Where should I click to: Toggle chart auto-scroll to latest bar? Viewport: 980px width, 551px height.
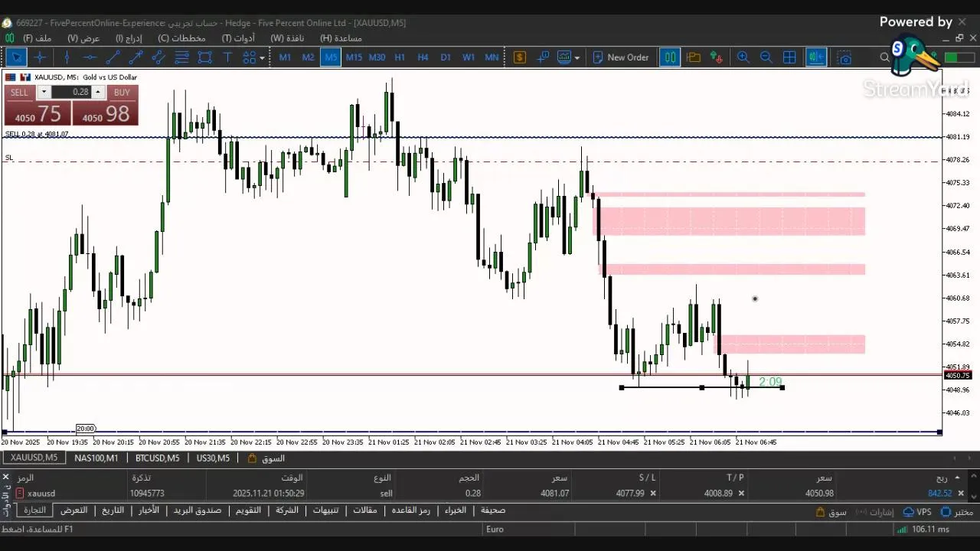tap(816, 57)
